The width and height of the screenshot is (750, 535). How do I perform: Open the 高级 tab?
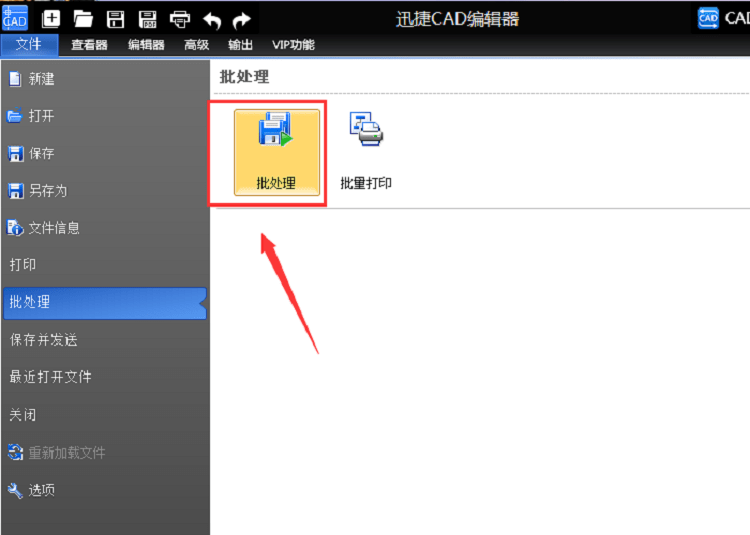pyautogui.click(x=197, y=45)
